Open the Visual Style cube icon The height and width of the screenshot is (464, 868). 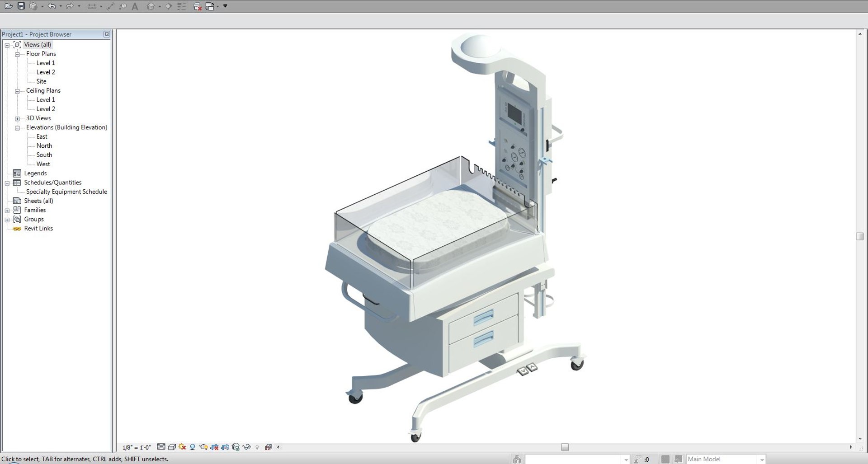pos(172,447)
